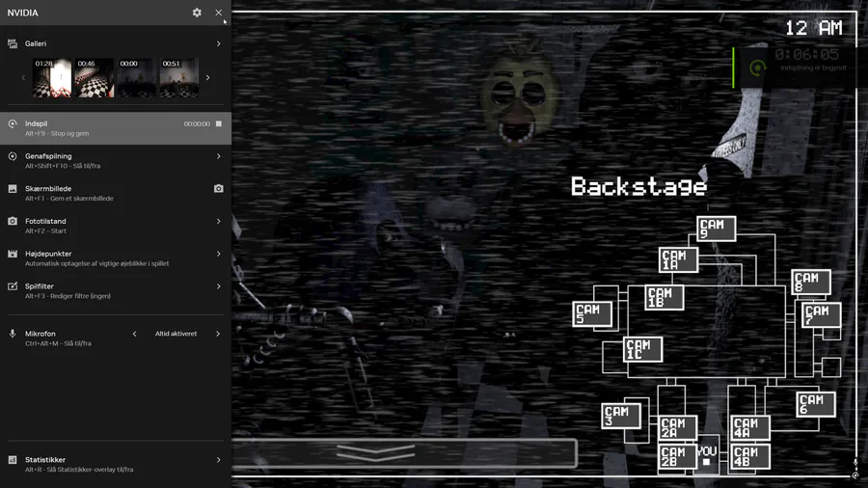The image size is (868, 488).
Task: Switch to CAM 3 on the map
Action: coord(621,416)
